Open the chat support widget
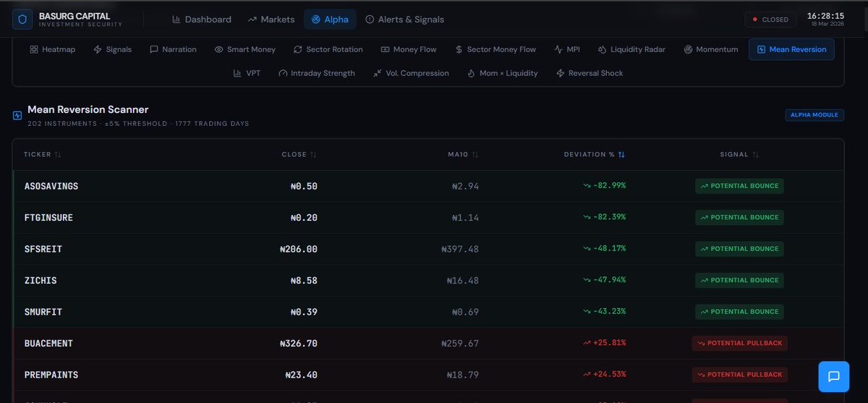 pos(833,376)
